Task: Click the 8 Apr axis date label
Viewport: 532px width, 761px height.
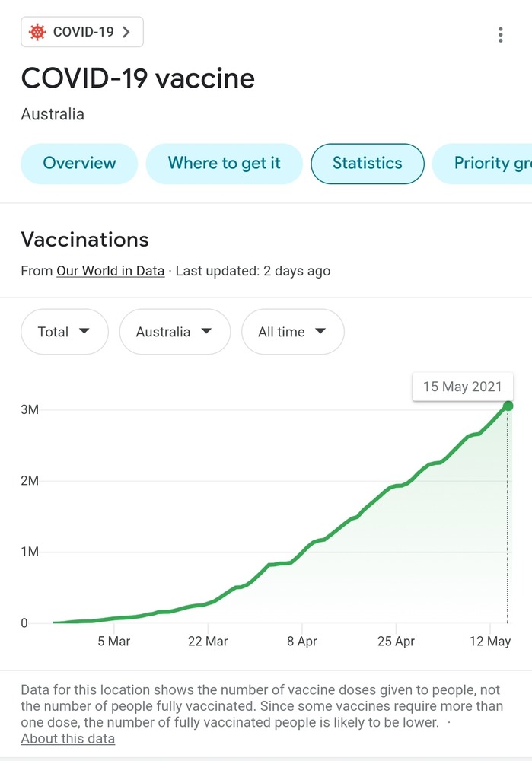Action: click(x=301, y=642)
